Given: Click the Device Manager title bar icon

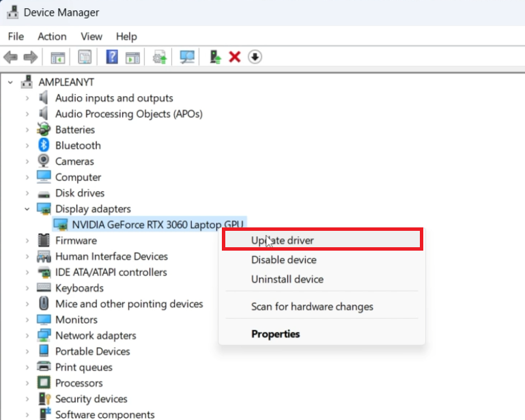Looking at the screenshot, I should pos(13,12).
